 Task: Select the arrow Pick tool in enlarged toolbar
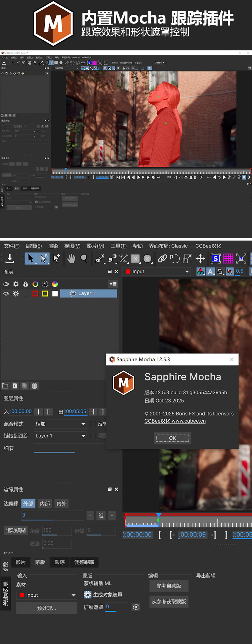31,258
